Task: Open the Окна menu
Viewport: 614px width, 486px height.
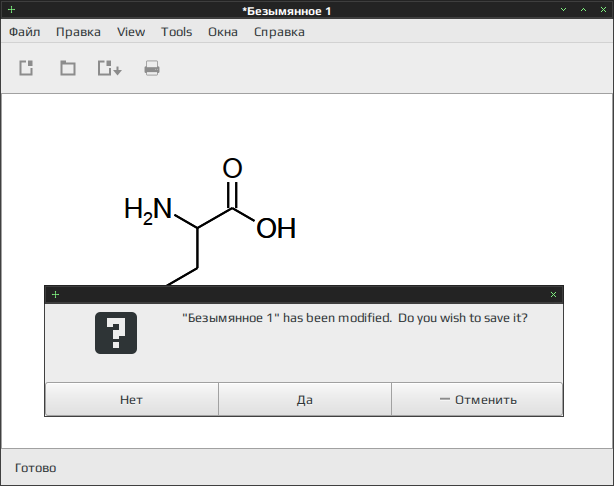Action: [223, 32]
